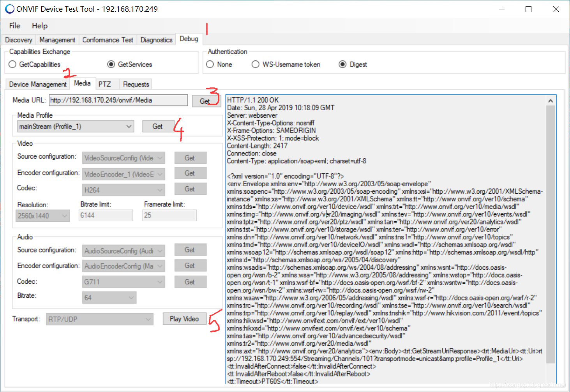Screen dimensions: 570x392
Task: Click the Play Video button
Action: point(184,319)
